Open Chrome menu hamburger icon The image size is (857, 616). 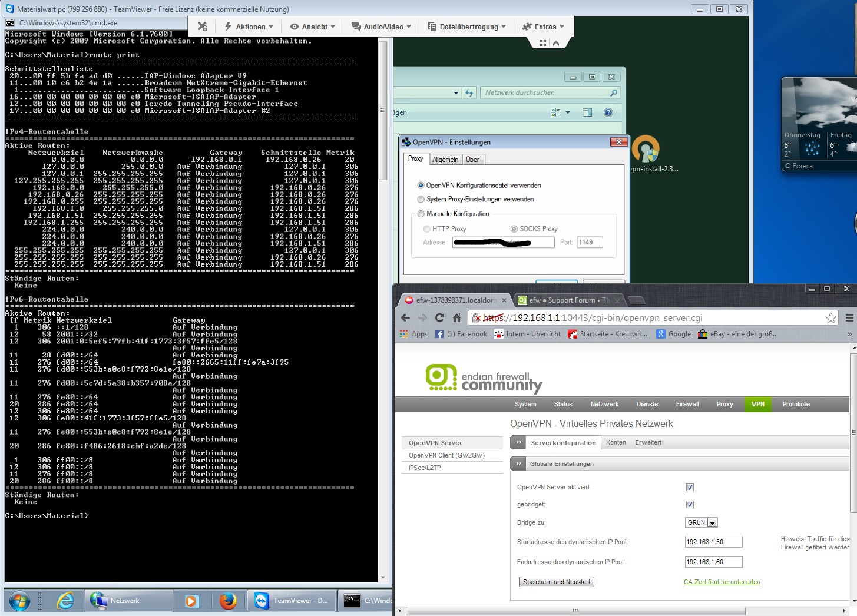(x=849, y=318)
